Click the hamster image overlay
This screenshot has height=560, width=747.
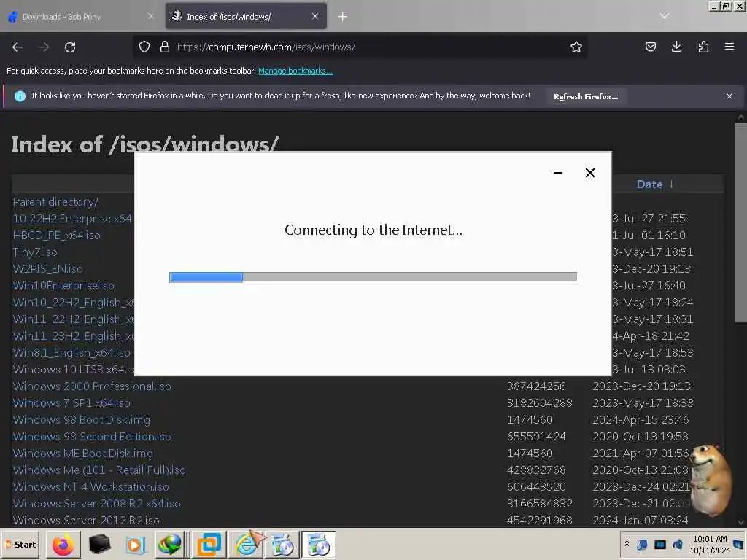coord(711,480)
